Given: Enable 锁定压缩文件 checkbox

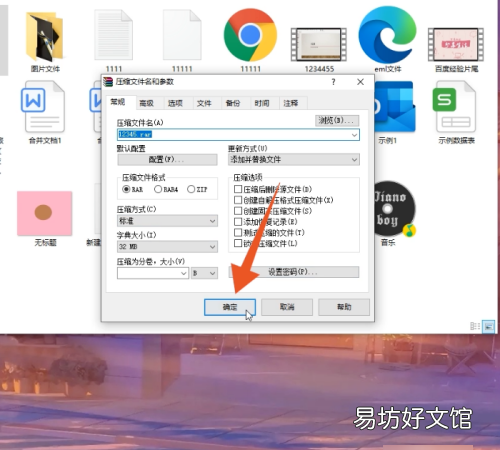Looking at the screenshot, I should click(238, 243).
